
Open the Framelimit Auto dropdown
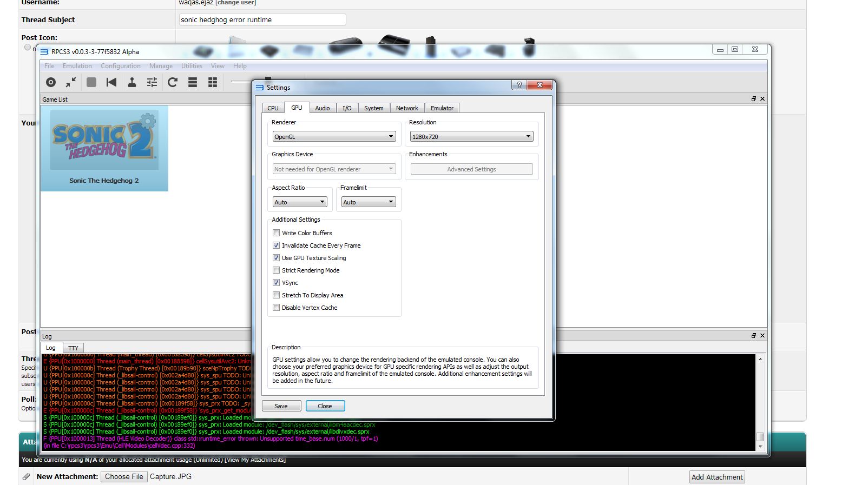pos(368,202)
